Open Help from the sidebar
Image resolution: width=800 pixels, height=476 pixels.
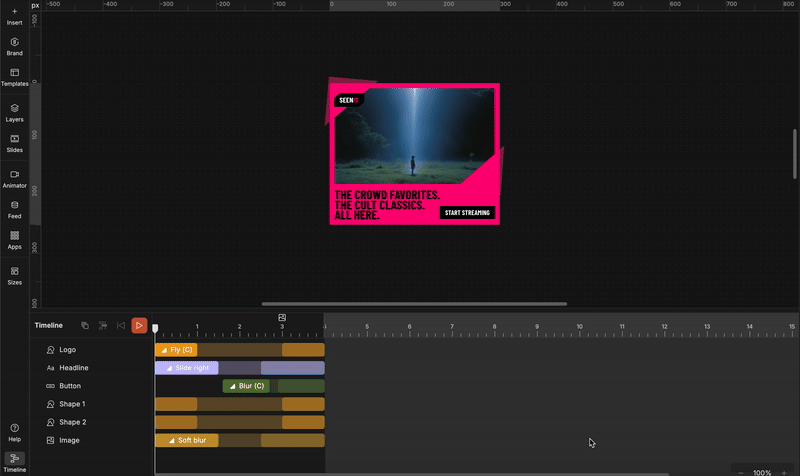[x=14, y=432]
